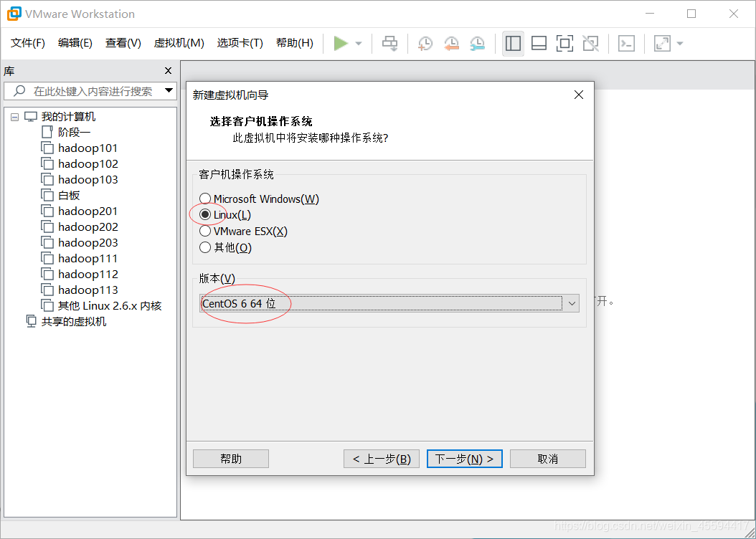756x539 pixels.
Task: Close the 新建虚拟机向导 dialog
Action: click(579, 95)
